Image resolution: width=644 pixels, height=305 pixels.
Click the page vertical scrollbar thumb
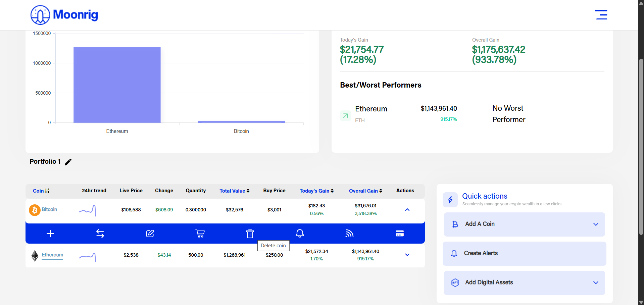coord(641,146)
